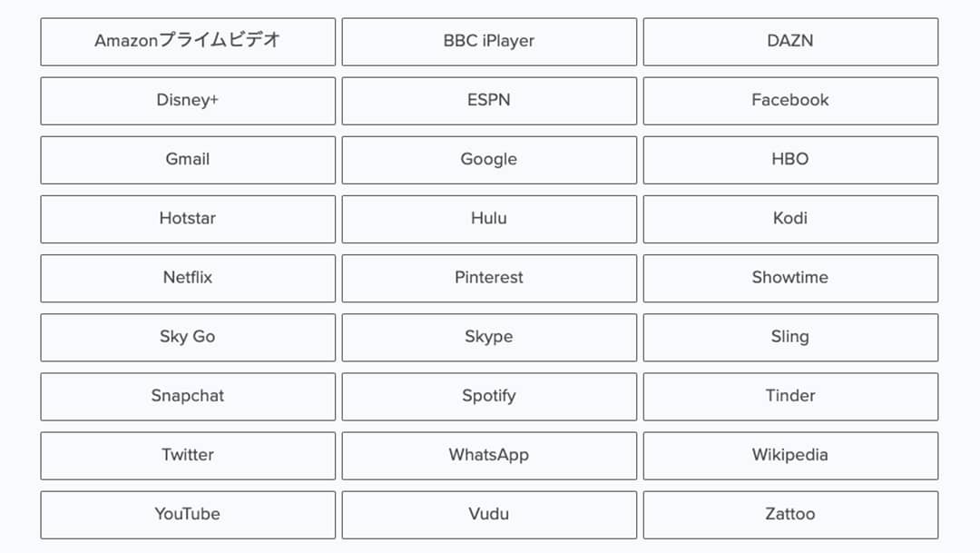
Task: Click the Gmail box
Action: click(x=188, y=160)
